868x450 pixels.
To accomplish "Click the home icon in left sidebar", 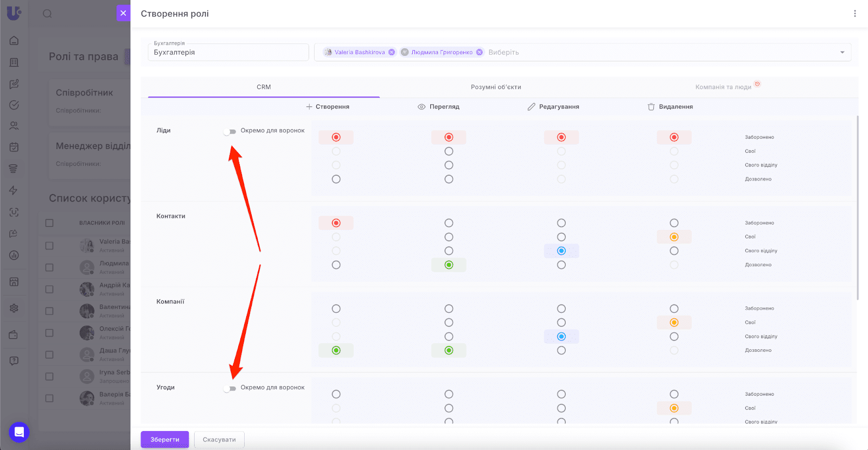I will [x=14, y=41].
